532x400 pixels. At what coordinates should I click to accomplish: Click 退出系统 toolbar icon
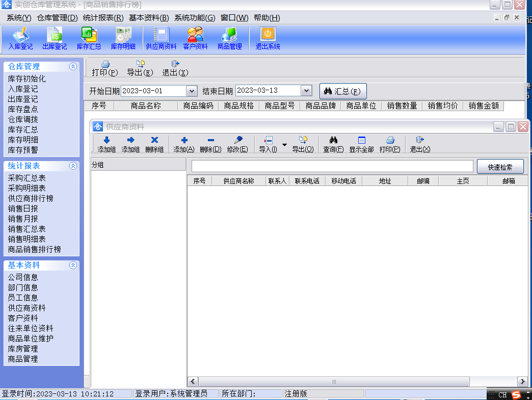point(268,38)
